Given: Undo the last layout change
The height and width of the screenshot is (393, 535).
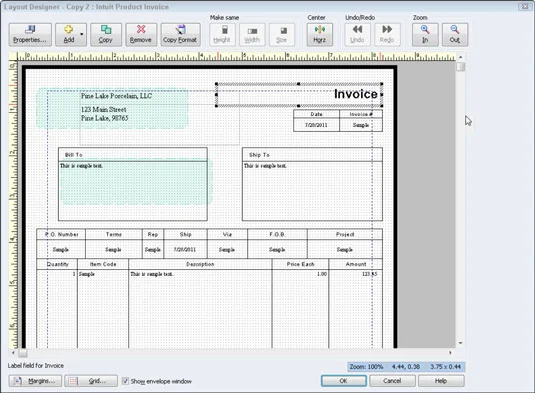Looking at the screenshot, I should point(357,34).
